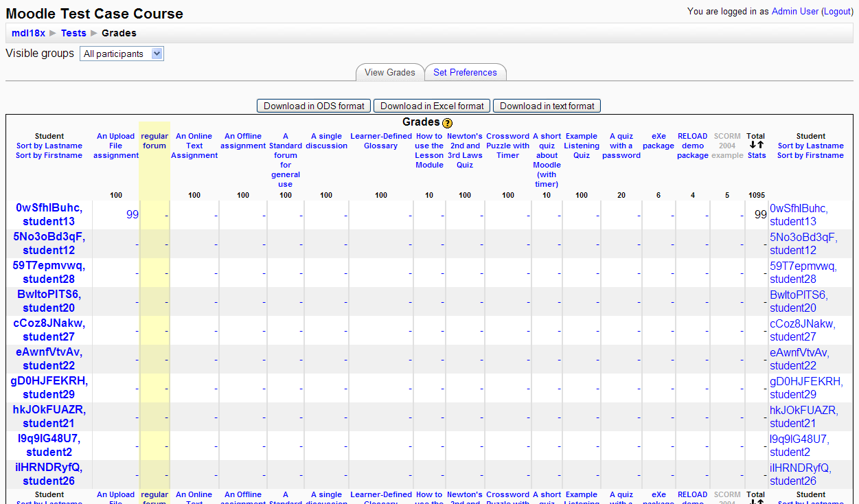Open the greyed SCORM 2004 example link
Screen dimensions: 859x504
pos(727,146)
